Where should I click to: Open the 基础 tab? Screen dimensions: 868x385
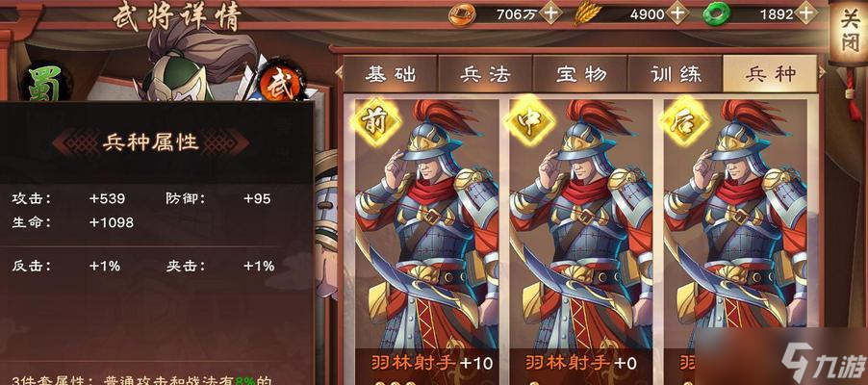click(391, 74)
